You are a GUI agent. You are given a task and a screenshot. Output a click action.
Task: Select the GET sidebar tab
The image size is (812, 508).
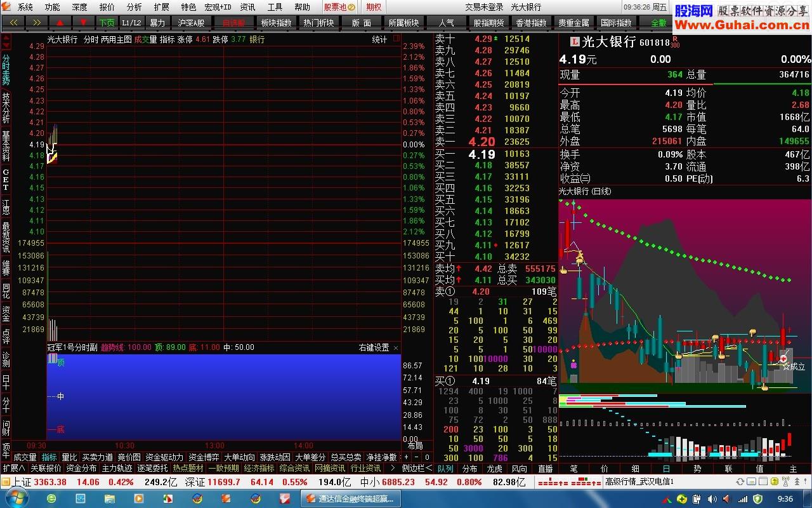[6, 180]
